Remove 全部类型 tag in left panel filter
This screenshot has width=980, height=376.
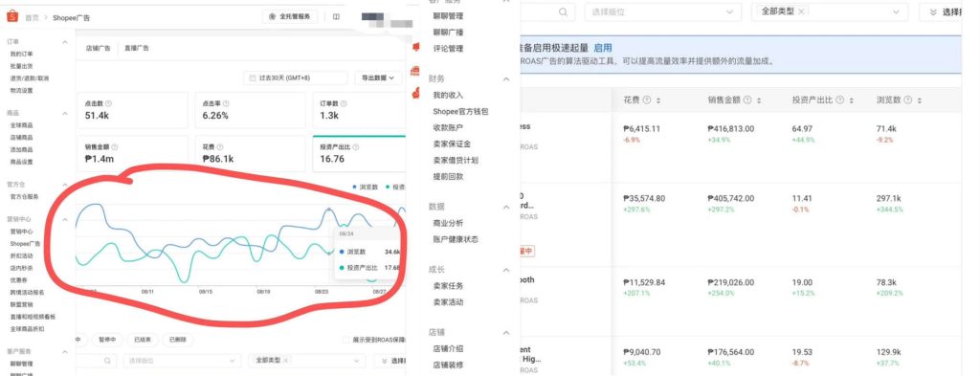pyautogui.click(x=285, y=361)
